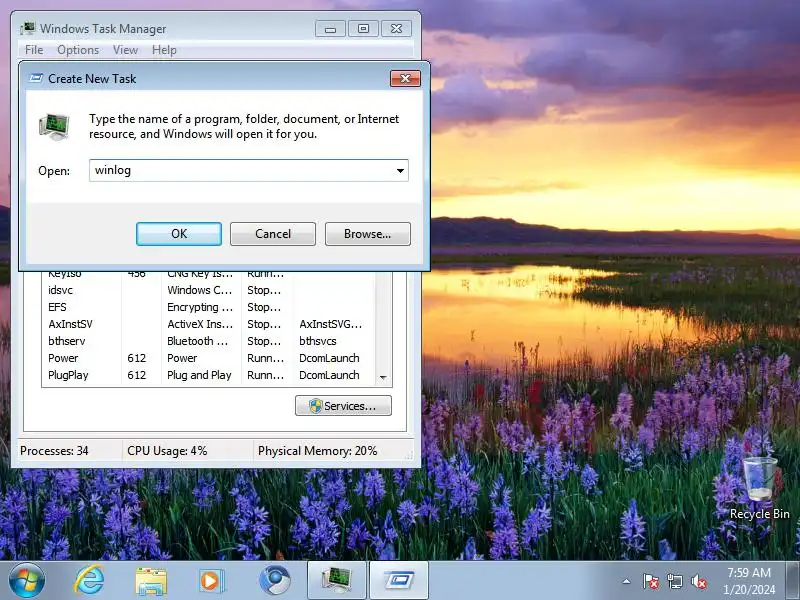The height and width of the screenshot is (600, 800).
Task: Open the network status tray icon
Action: pos(674,581)
